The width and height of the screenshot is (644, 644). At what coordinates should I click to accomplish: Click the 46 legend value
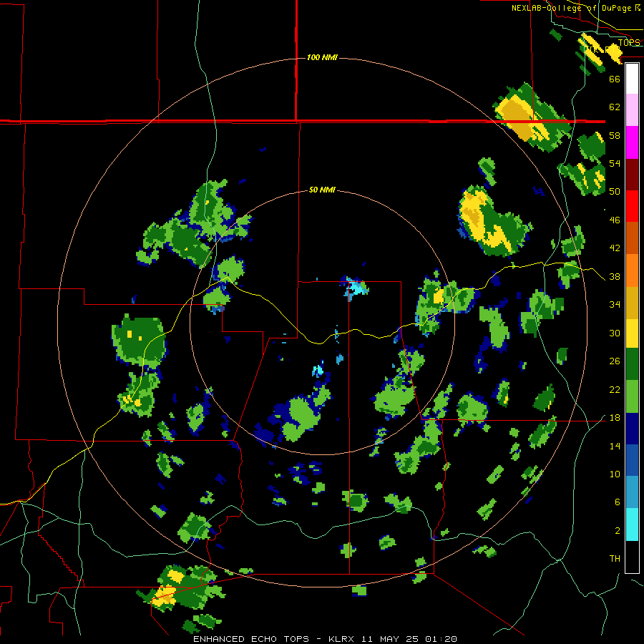point(615,220)
